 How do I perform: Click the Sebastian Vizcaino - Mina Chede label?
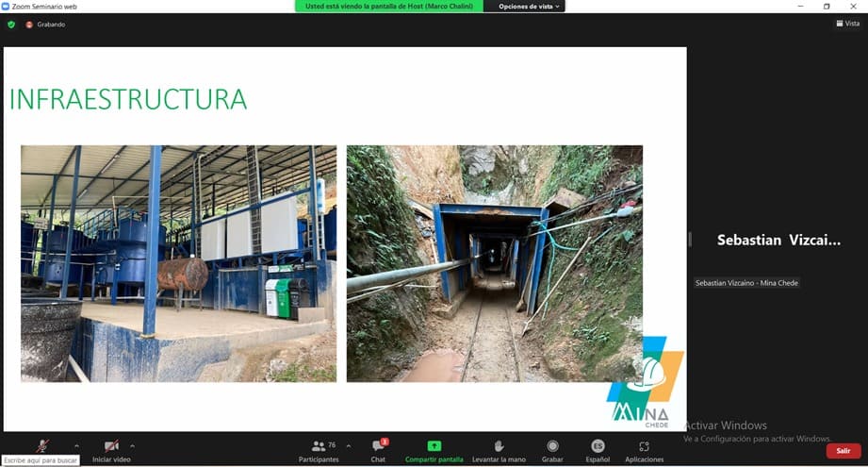[x=746, y=283]
